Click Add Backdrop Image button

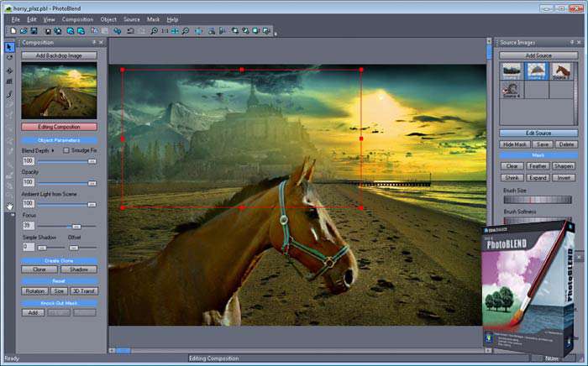[x=59, y=55]
